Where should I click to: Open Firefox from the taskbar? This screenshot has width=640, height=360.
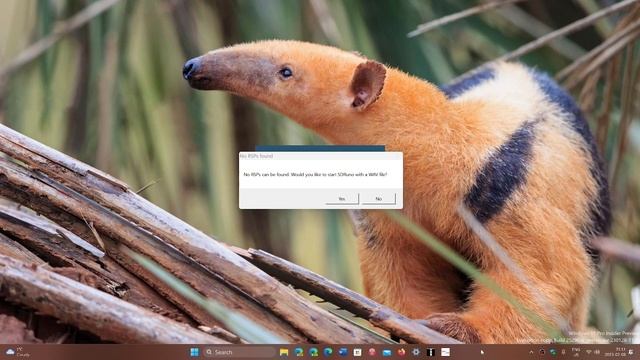click(401, 352)
